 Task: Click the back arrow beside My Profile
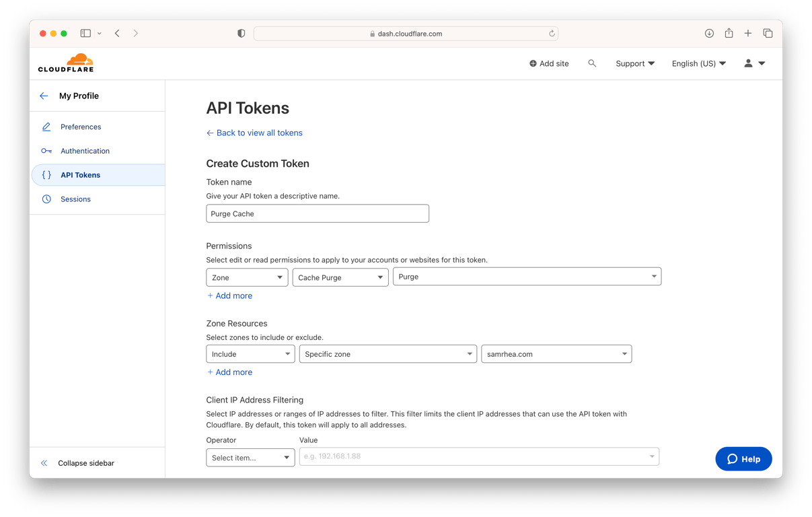(44, 96)
